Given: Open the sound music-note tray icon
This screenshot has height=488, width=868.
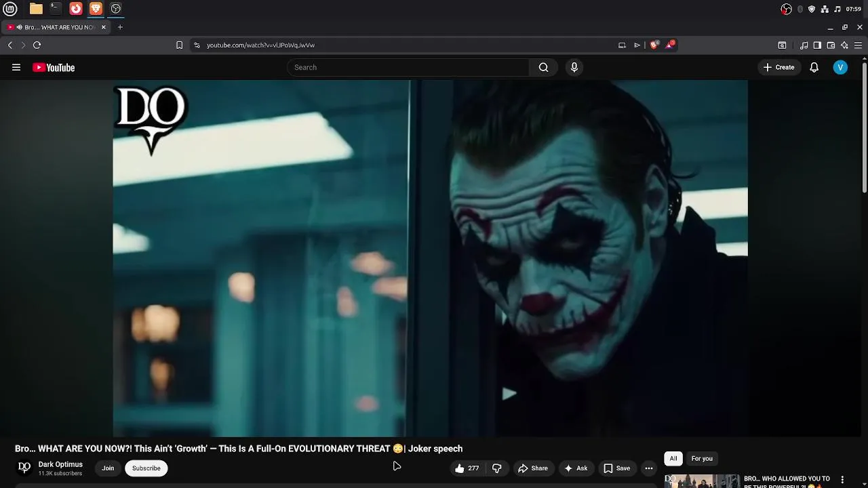Looking at the screenshot, I should point(837,9).
